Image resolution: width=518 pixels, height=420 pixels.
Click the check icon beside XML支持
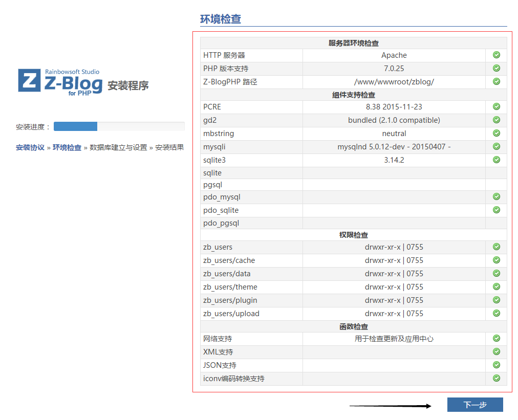point(496,351)
